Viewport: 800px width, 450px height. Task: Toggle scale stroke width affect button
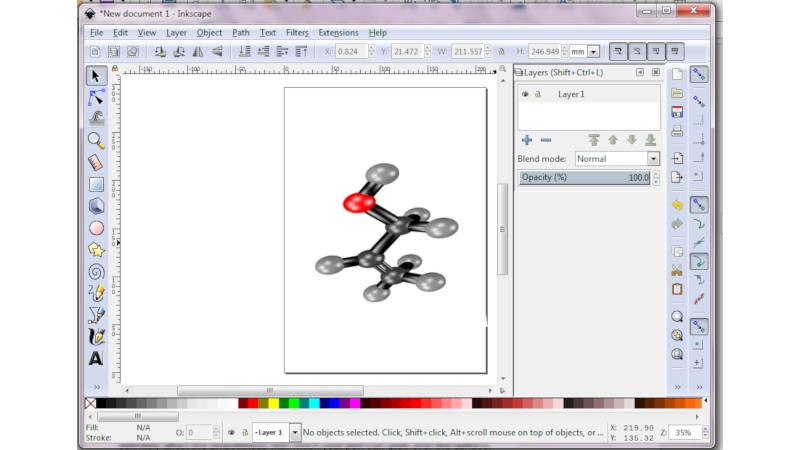tap(618, 52)
